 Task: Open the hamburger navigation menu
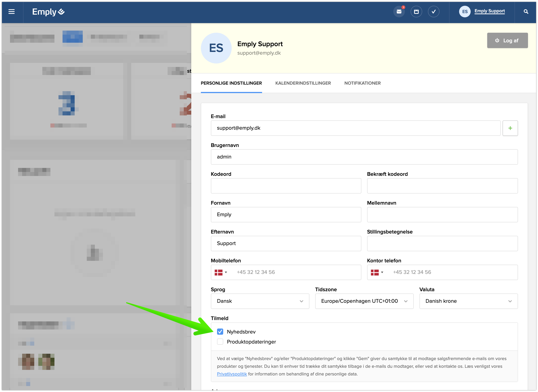coord(11,12)
